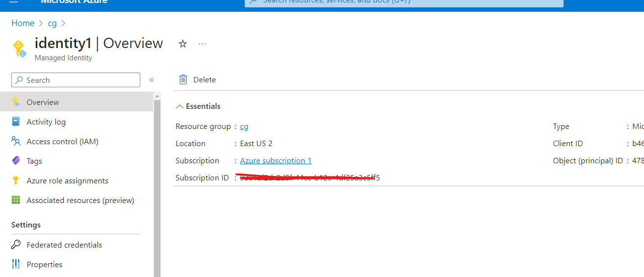644x277 pixels.
Task: Click the cg breadcrumb link
Action: click(x=52, y=23)
